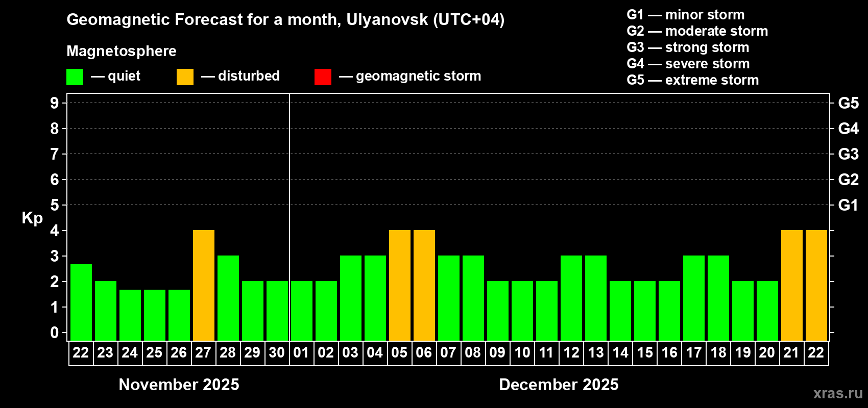Click the date label 04 on the axis
The width and height of the screenshot is (868, 408).
tap(375, 353)
